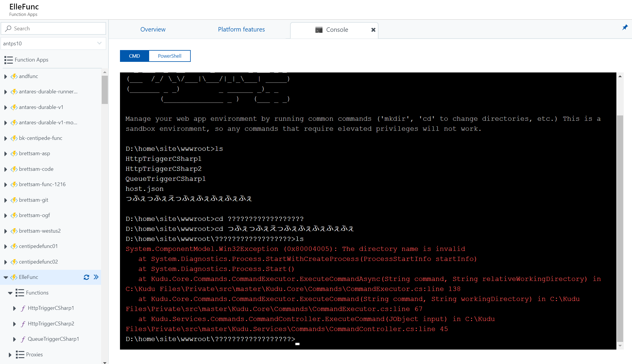The width and height of the screenshot is (632, 364).
Task: Open the Platform features tab
Action: (x=241, y=29)
